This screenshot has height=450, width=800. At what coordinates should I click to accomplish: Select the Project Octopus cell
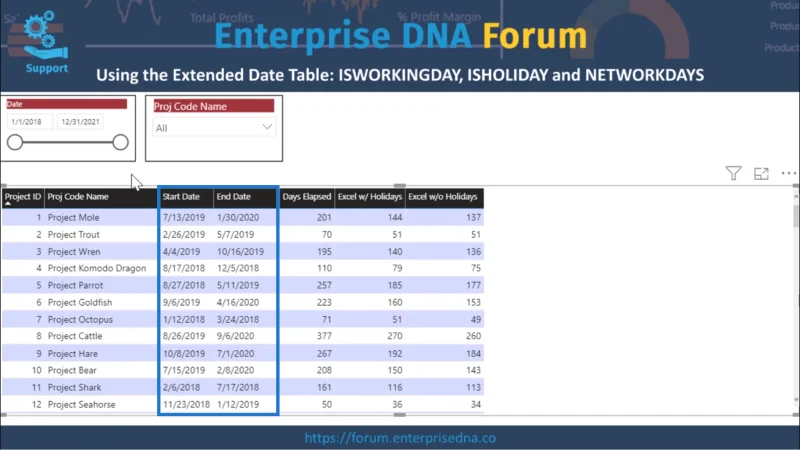tap(80, 319)
